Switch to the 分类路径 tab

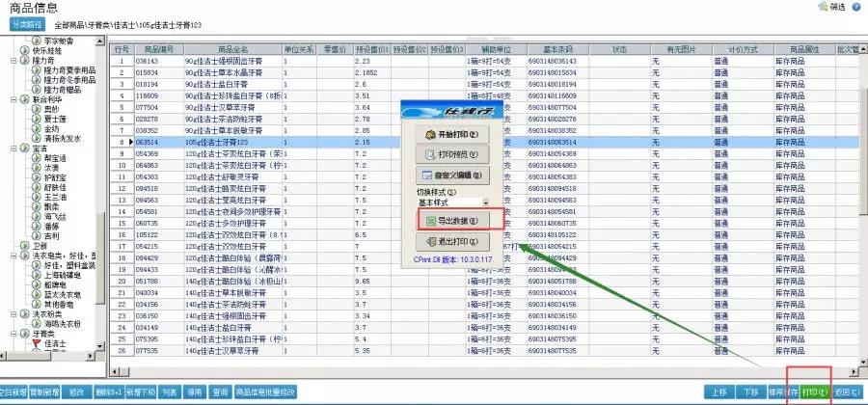coord(27,22)
